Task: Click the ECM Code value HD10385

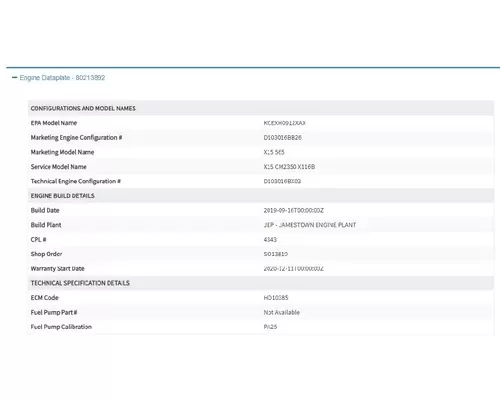Action: (276, 298)
